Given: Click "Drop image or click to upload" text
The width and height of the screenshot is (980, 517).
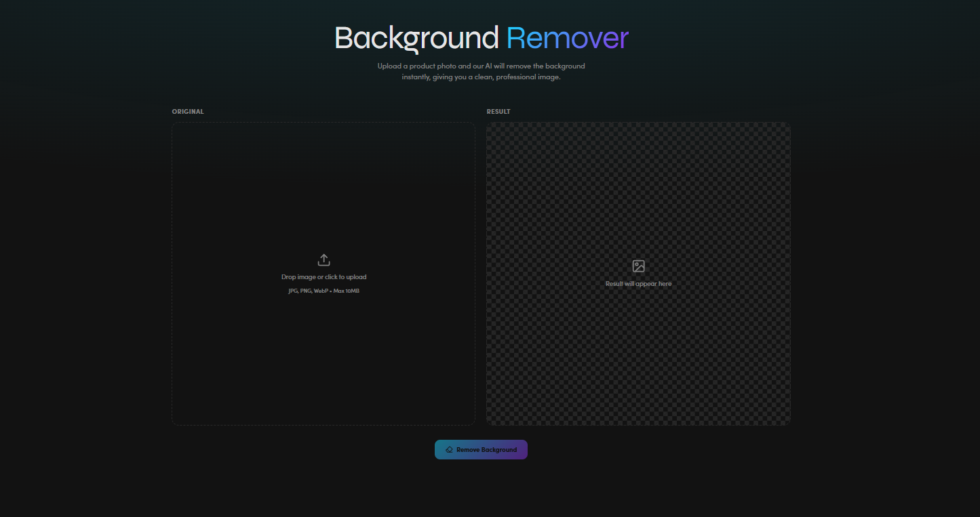Looking at the screenshot, I should point(324,277).
